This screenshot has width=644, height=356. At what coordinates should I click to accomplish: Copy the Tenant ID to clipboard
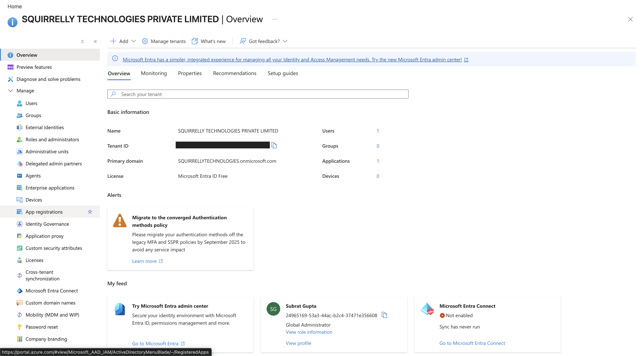click(274, 145)
